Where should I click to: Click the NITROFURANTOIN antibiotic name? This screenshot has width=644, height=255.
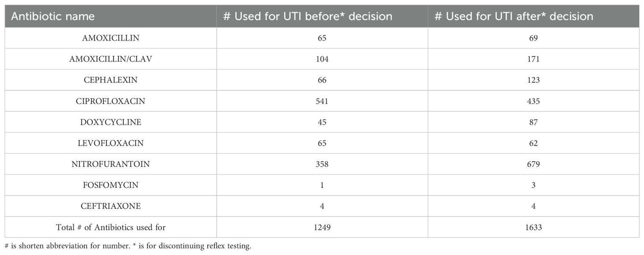point(111,164)
